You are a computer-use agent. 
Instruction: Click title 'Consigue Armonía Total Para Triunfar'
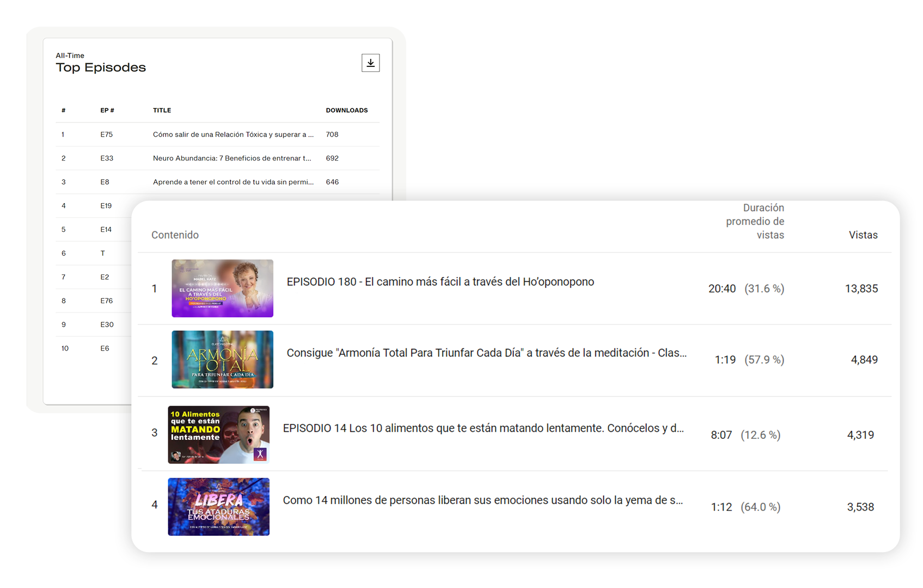(486, 353)
